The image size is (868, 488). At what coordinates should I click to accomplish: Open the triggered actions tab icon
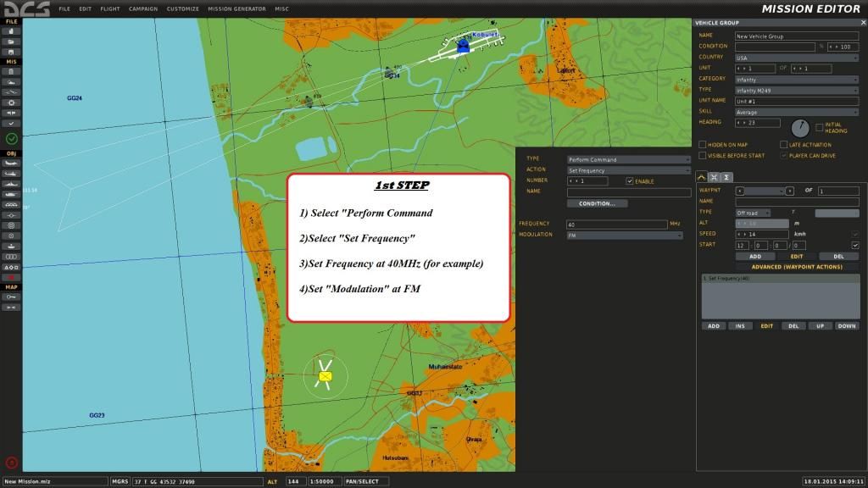pos(715,176)
